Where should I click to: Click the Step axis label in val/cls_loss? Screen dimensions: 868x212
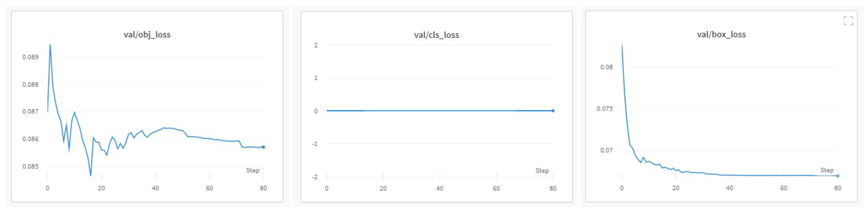[542, 171]
